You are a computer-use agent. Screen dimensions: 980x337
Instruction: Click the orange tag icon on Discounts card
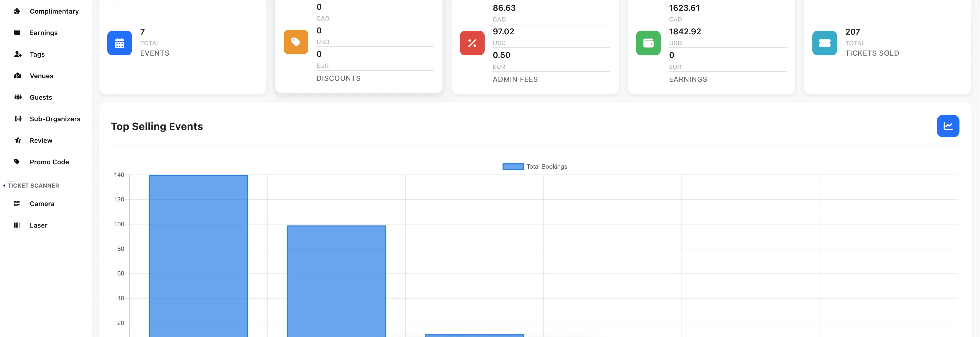tap(296, 42)
